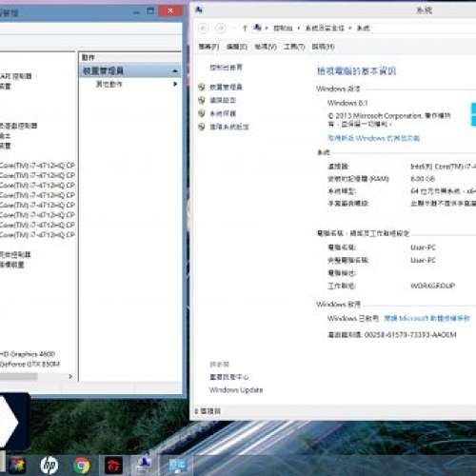This screenshot has width=476, height=476.
Task: Launch Google Chrome from the taskbar
Action: [x=82, y=466]
